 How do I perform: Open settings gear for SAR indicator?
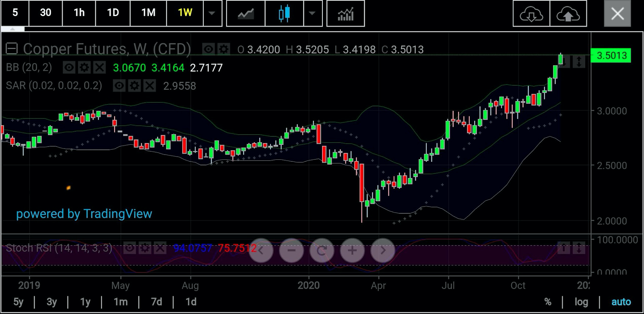coord(134,85)
